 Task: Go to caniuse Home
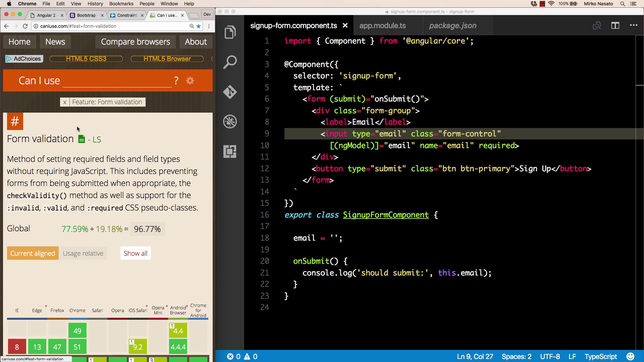point(19,42)
